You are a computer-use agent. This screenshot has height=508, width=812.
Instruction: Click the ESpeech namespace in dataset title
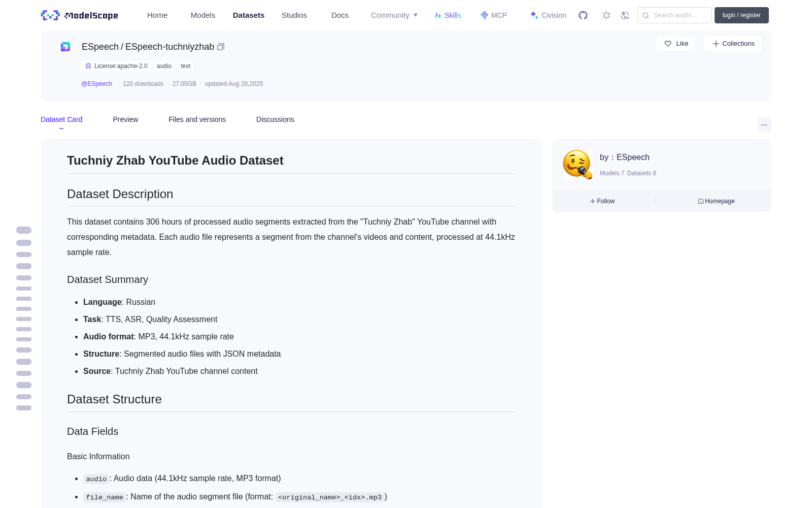pos(100,47)
